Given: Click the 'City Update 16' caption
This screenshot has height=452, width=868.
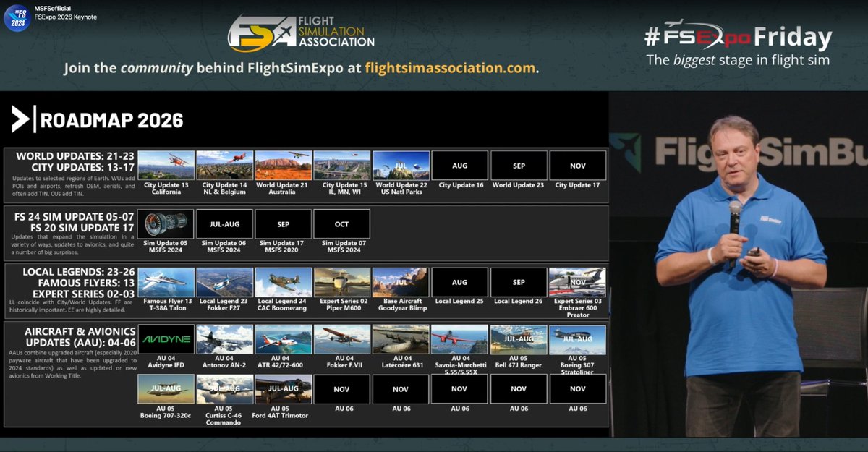Looking at the screenshot, I should [x=460, y=185].
